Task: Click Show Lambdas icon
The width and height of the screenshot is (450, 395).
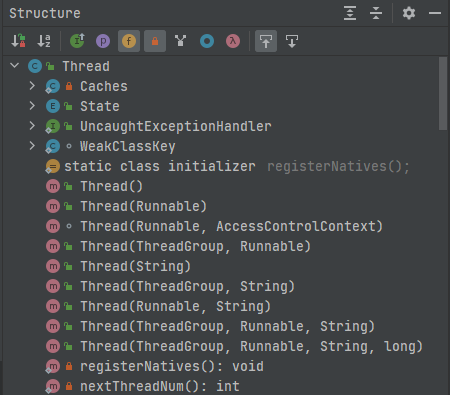Action: tap(233, 41)
